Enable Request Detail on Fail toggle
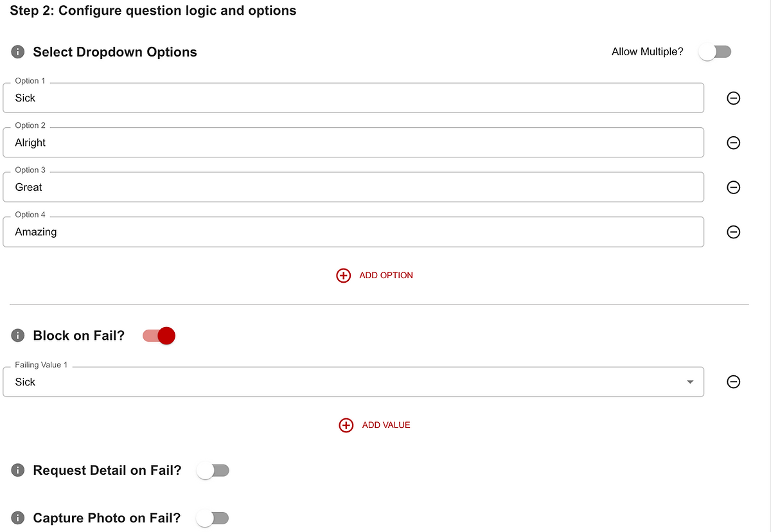 pyautogui.click(x=213, y=471)
